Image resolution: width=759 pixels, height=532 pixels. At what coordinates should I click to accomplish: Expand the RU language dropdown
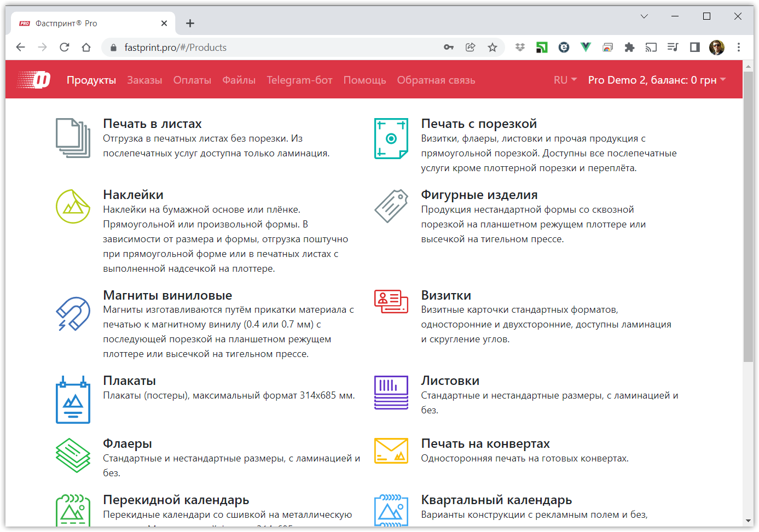point(565,80)
